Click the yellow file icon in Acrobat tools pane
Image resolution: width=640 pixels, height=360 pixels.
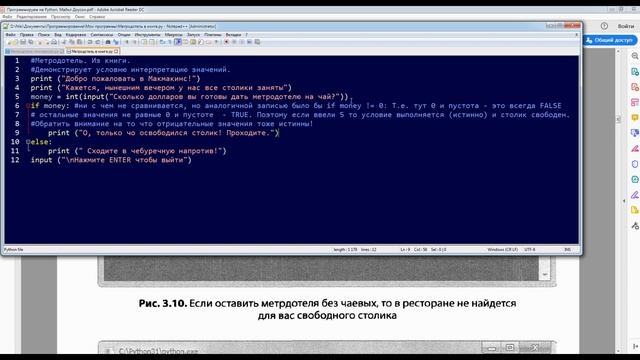tap(635, 210)
